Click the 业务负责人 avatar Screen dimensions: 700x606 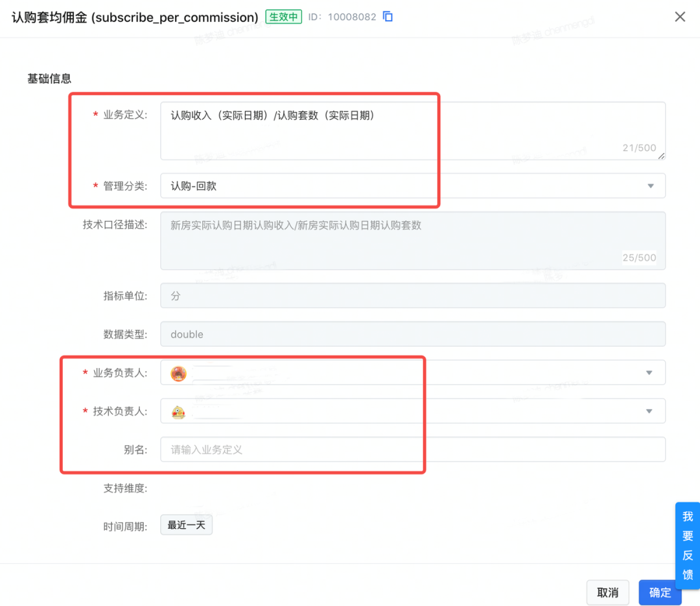coord(179,373)
